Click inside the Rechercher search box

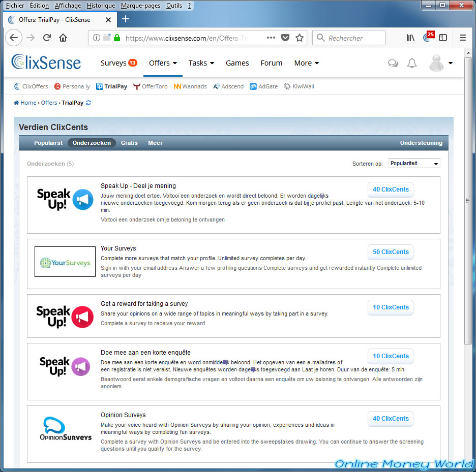click(x=349, y=38)
